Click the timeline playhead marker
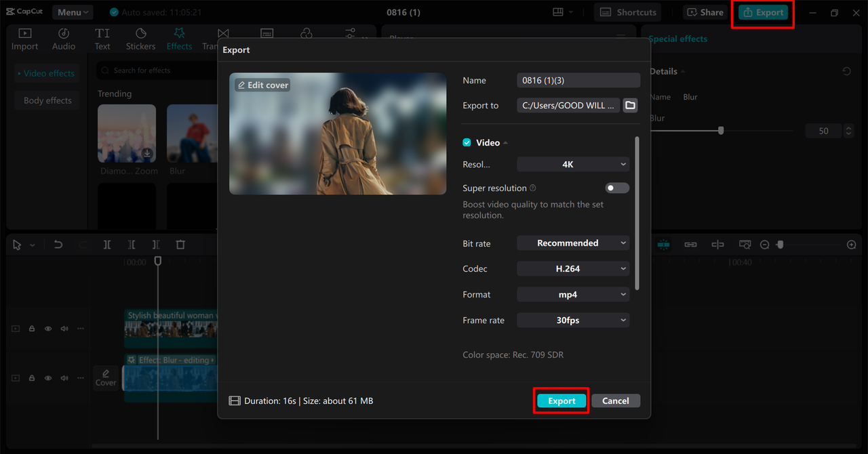Viewport: 868px width, 454px height. (158, 260)
